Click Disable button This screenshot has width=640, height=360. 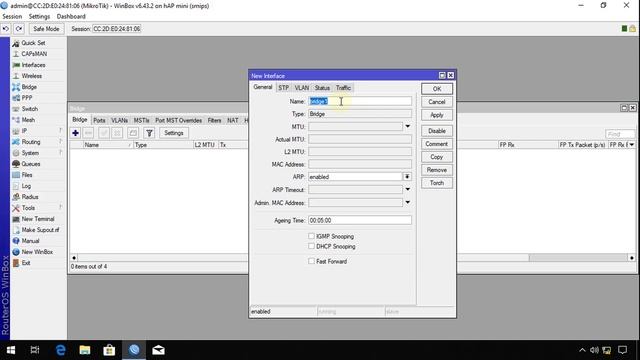tap(437, 131)
